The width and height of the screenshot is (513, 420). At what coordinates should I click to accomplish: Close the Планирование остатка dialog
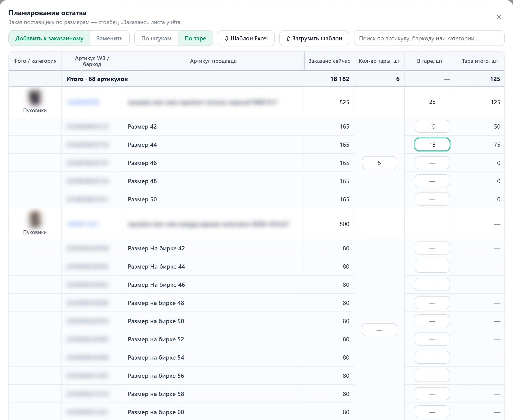click(x=499, y=17)
